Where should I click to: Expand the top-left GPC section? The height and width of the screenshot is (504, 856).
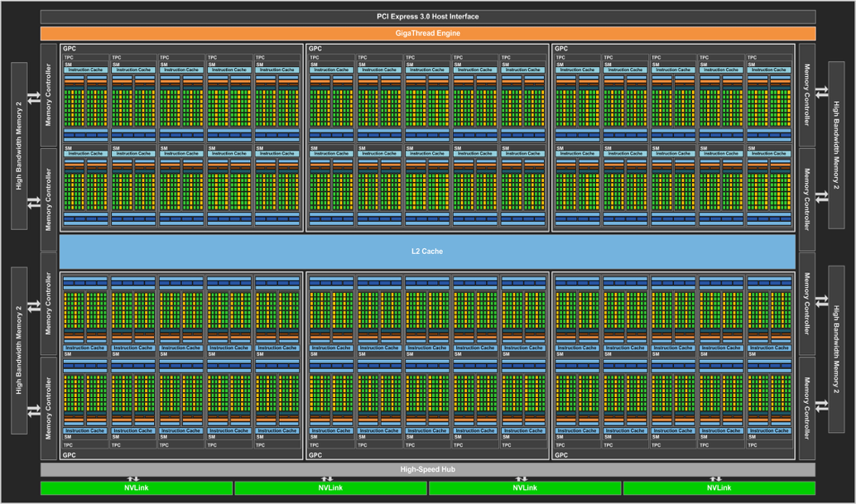[68, 48]
